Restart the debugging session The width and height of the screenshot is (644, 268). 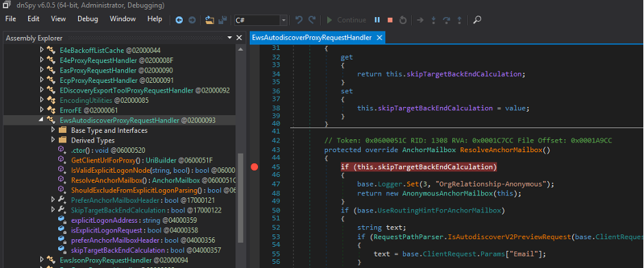(x=403, y=20)
